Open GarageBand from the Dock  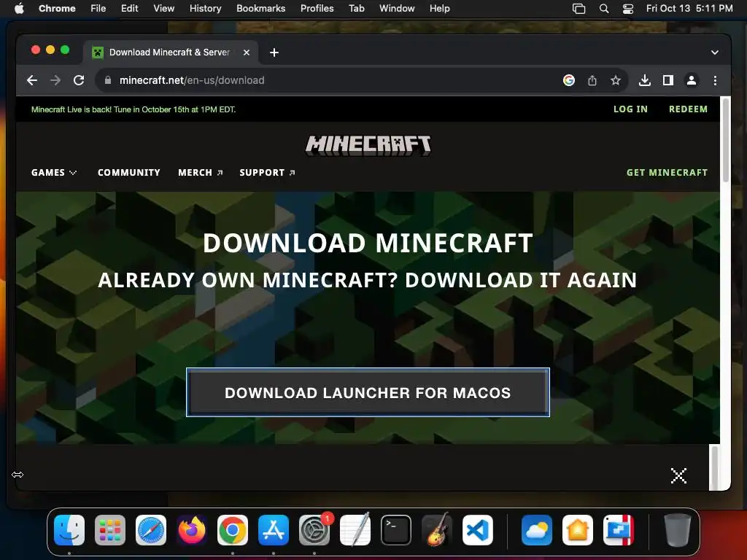click(x=437, y=530)
